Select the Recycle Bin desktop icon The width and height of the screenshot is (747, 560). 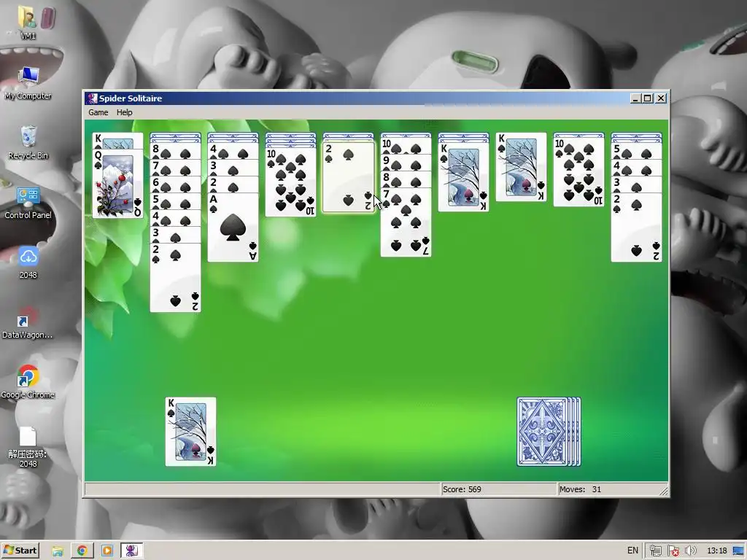coord(28,143)
